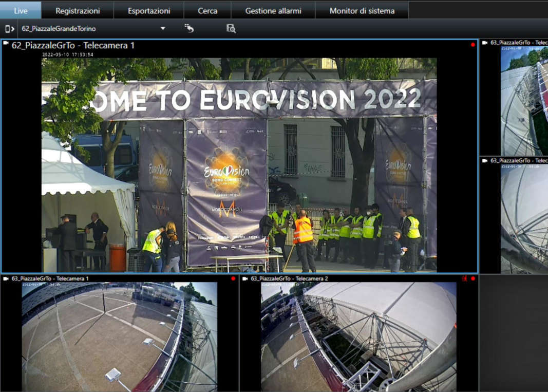Go to the Cerca tab

click(x=207, y=10)
